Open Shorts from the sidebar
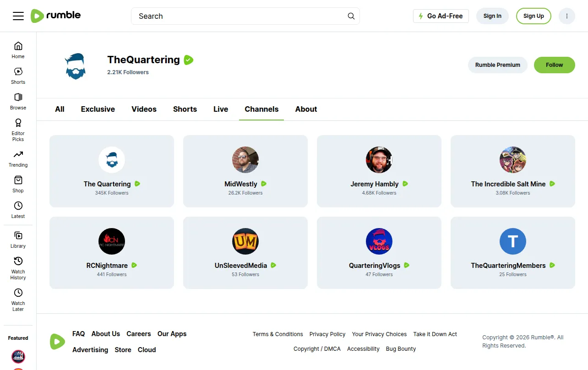 (x=18, y=76)
